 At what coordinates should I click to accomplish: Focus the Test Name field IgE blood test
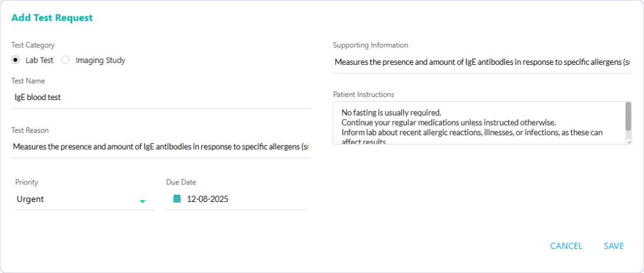160,97
